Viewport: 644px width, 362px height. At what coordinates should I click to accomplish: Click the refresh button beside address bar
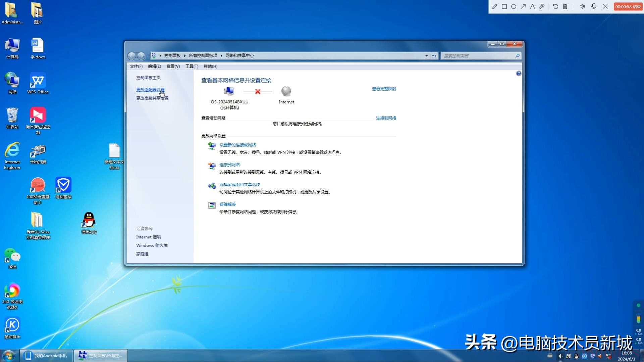[434, 56]
